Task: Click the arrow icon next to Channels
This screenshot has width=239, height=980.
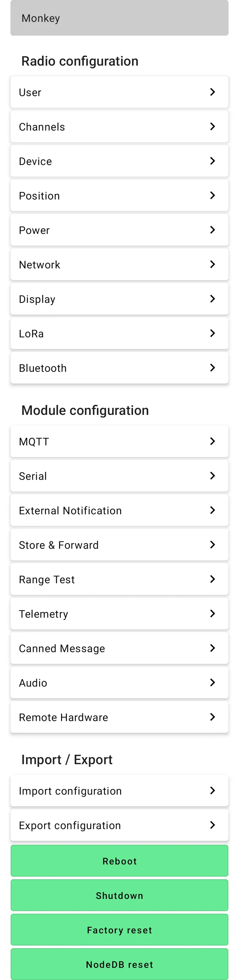Action: [x=212, y=126]
